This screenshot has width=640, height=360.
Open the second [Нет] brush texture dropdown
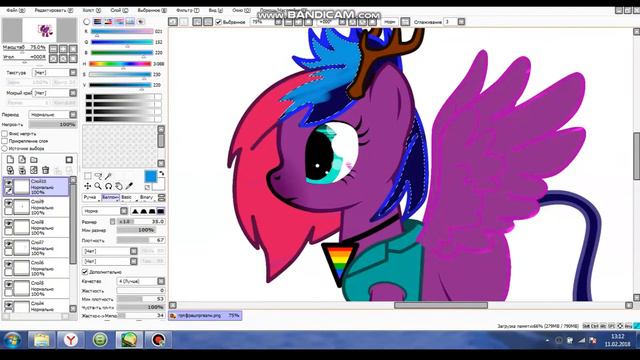pyautogui.click(x=110, y=261)
